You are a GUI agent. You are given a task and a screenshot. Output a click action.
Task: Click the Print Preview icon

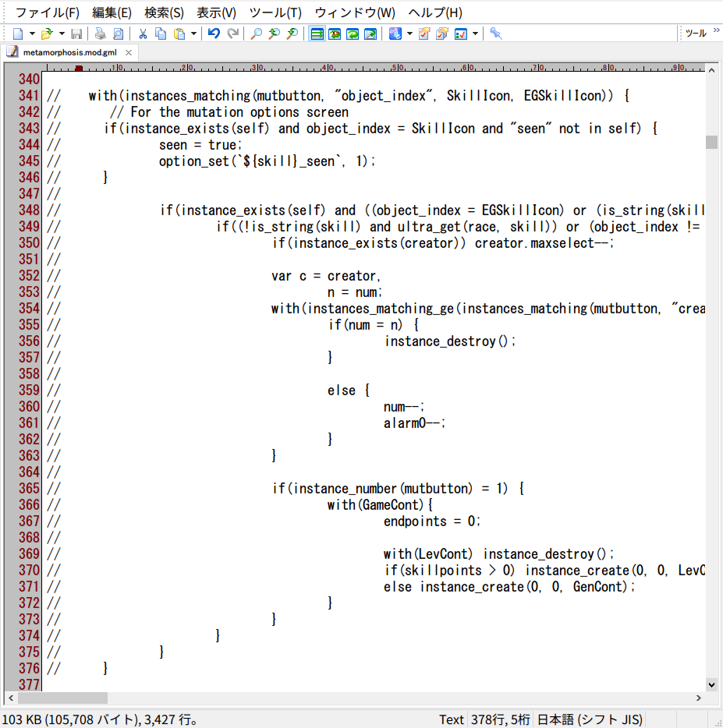119,34
